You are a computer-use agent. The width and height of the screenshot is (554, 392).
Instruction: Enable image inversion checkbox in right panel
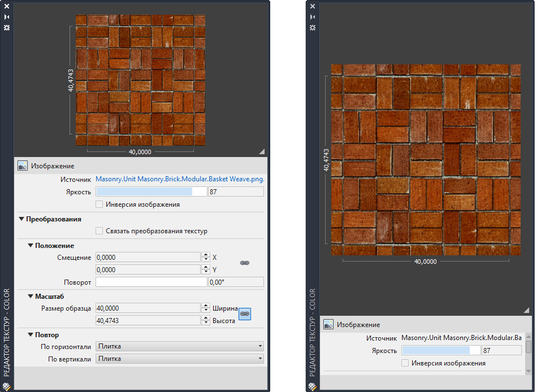click(405, 363)
